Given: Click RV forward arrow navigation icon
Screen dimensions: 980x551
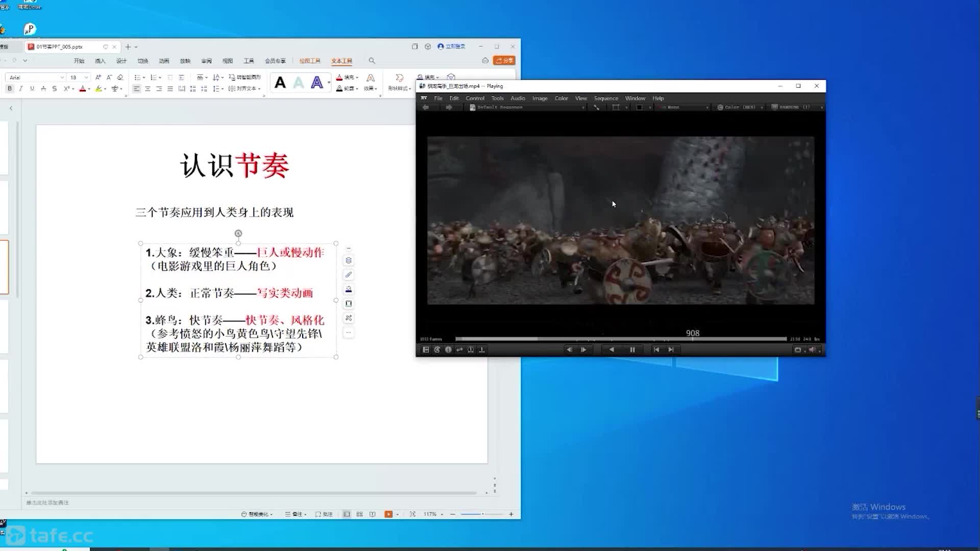Looking at the screenshot, I should click(x=449, y=107).
